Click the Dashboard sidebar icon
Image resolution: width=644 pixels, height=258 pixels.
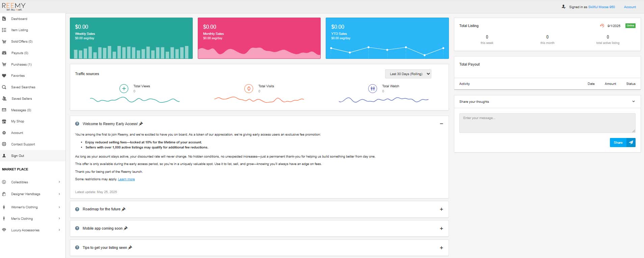pos(4,19)
